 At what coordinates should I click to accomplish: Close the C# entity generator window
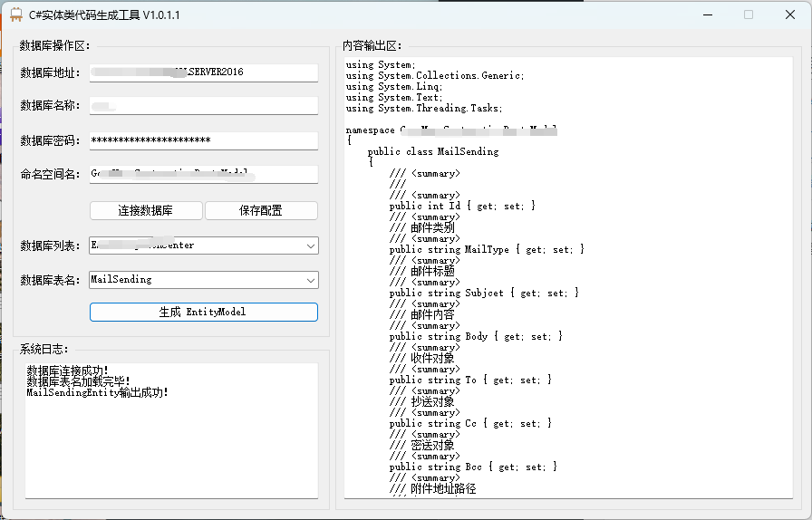tap(789, 14)
